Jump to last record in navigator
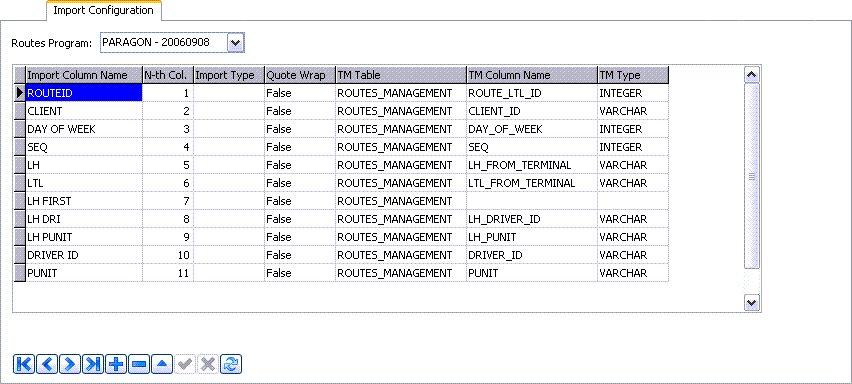Screen dimensions: 852x384 coord(93,364)
